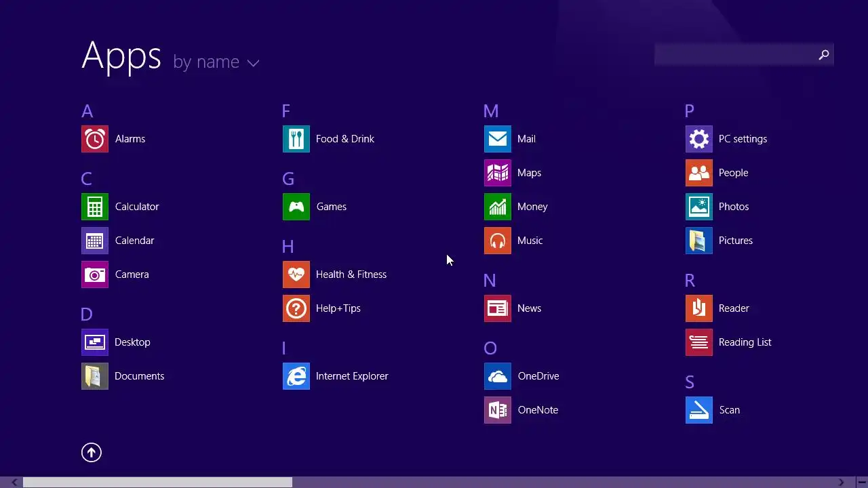
Task: Click the 'Alarms' label
Action: 130,139
